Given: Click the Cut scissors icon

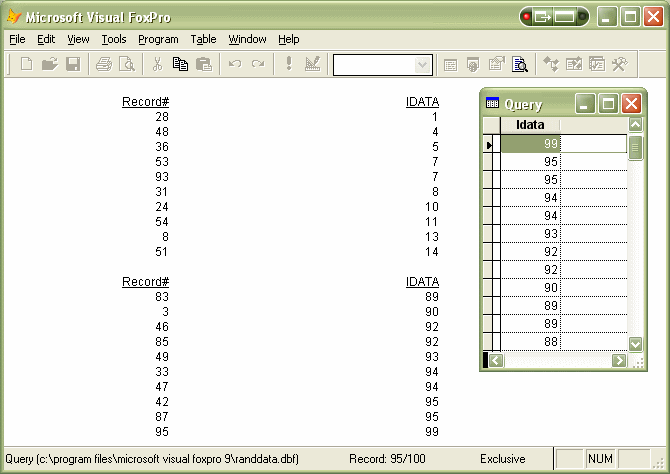Looking at the screenshot, I should click(x=157, y=64).
